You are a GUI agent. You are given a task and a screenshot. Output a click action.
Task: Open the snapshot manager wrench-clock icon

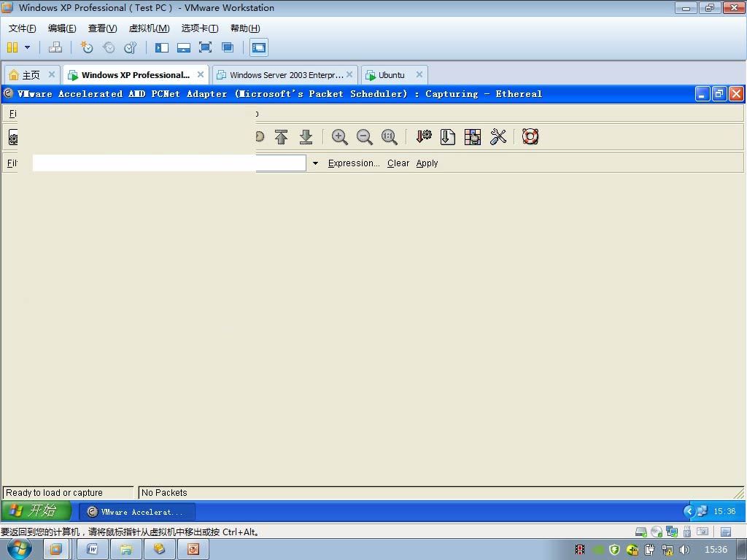coord(130,47)
